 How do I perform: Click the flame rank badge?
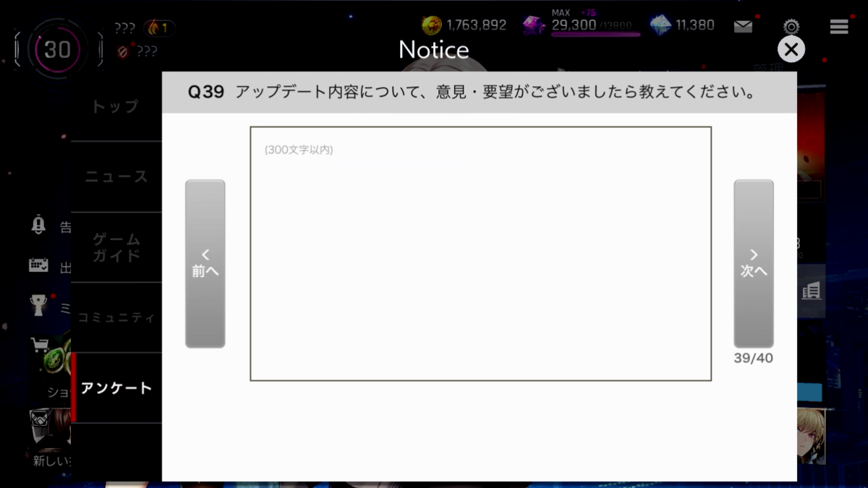click(158, 28)
